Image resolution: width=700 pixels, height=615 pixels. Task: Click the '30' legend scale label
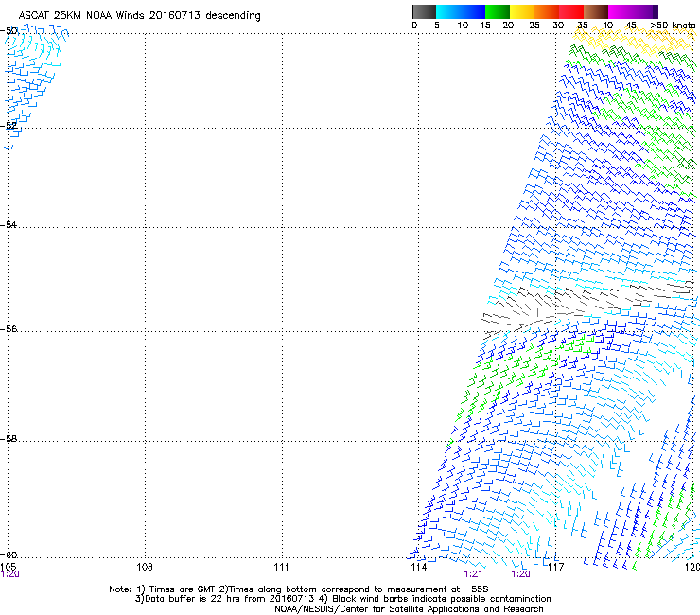(558, 26)
